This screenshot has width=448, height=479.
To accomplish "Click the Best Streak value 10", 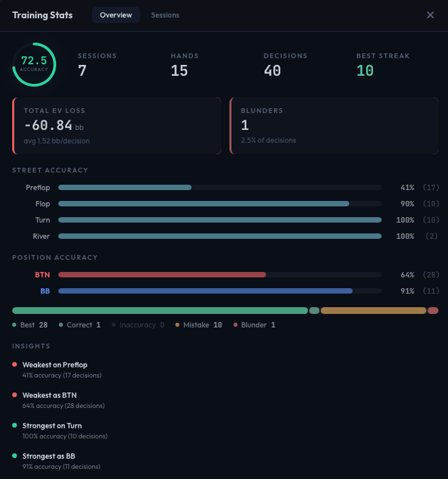I will click(x=365, y=70).
